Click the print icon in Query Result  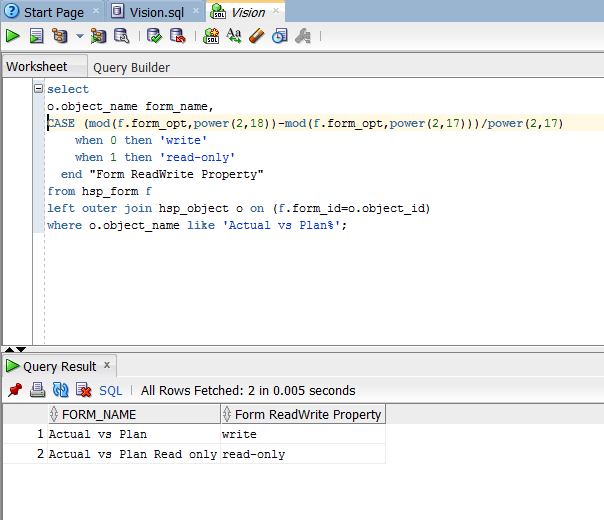click(x=37, y=390)
